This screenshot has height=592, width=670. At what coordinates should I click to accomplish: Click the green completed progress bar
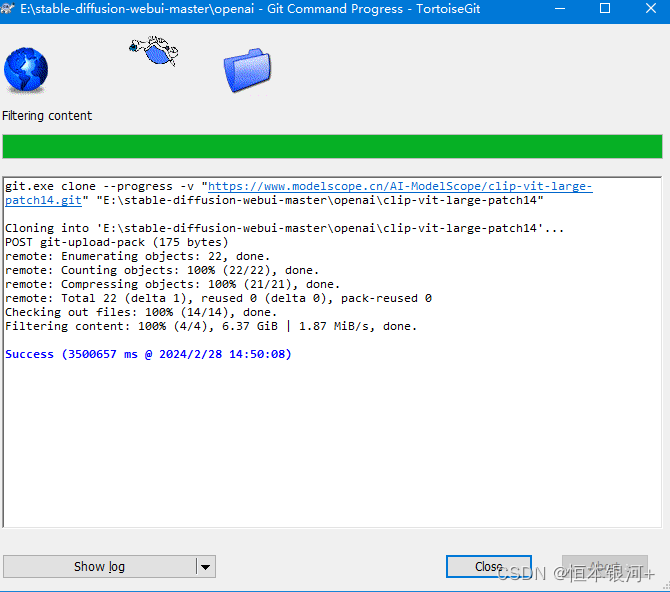point(332,146)
